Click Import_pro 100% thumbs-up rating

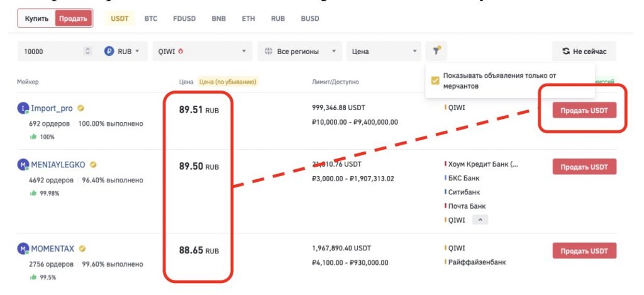[42, 136]
